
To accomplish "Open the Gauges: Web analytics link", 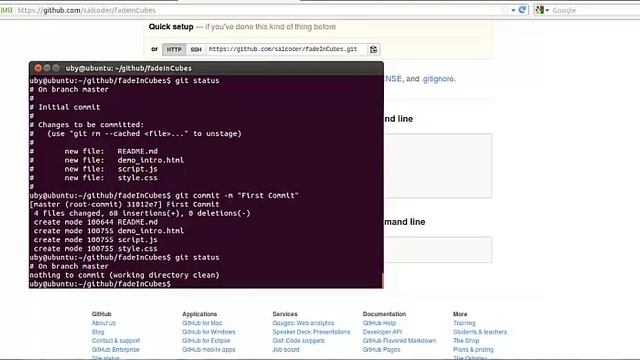I will tap(303, 323).
